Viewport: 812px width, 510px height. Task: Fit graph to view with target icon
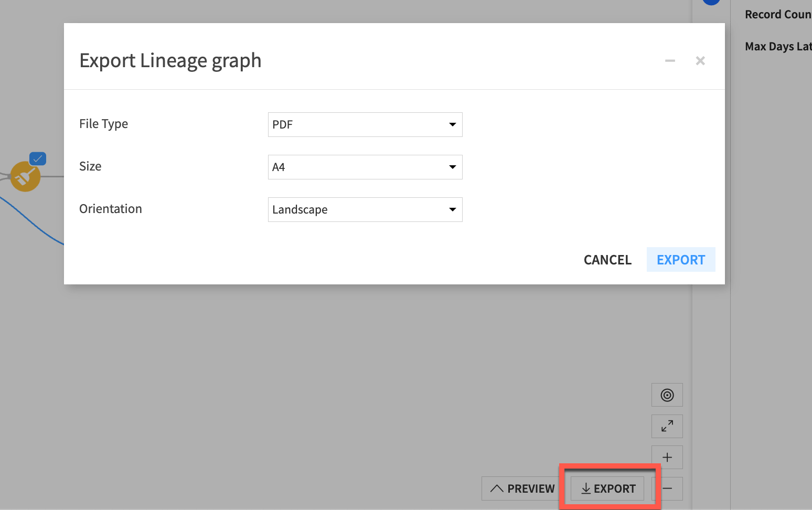click(x=667, y=395)
